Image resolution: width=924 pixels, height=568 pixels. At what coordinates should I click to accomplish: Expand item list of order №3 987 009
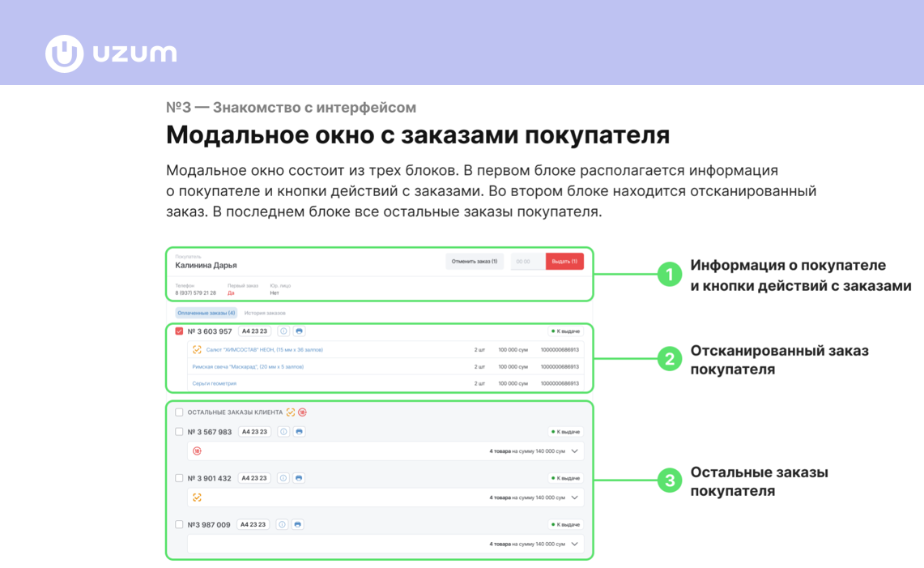[x=574, y=544]
